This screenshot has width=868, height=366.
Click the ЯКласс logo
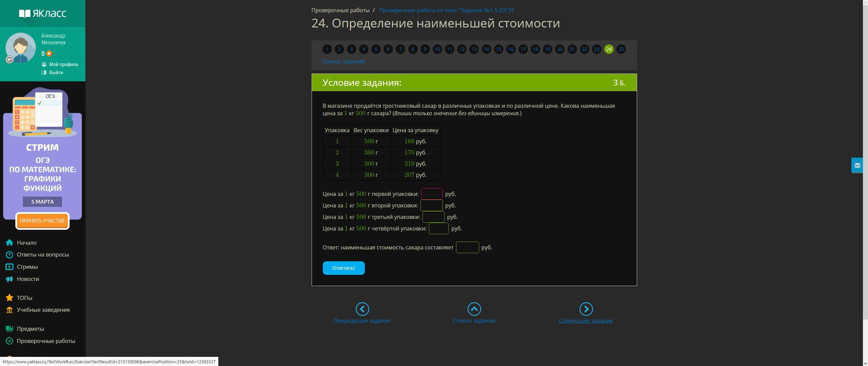(x=42, y=14)
